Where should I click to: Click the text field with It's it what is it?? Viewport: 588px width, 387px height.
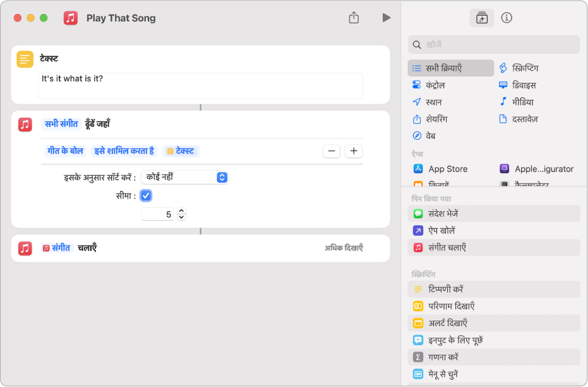pos(200,86)
